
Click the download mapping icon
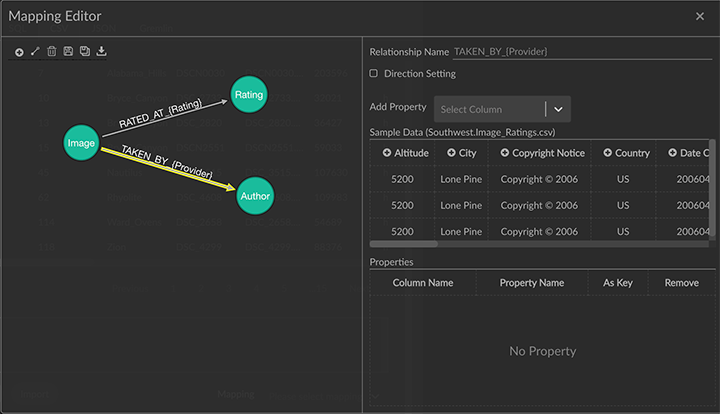(x=101, y=51)
